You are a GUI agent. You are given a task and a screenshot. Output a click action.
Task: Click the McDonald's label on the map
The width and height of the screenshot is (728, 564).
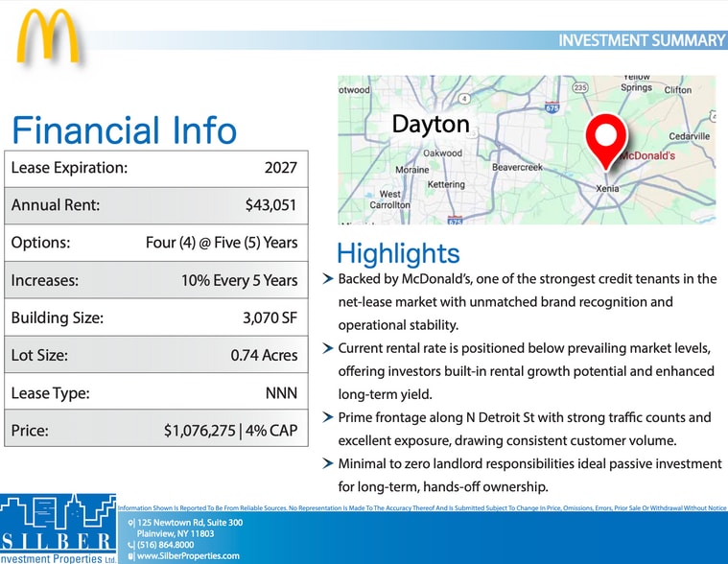point(647,155)
